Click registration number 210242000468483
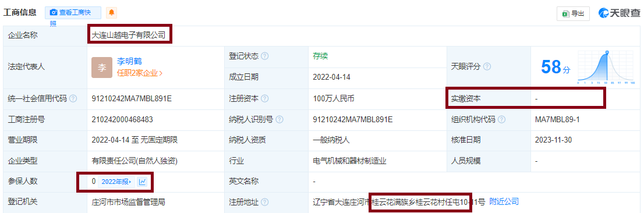Viewport: 644px width, 213px height. point(122,119)
